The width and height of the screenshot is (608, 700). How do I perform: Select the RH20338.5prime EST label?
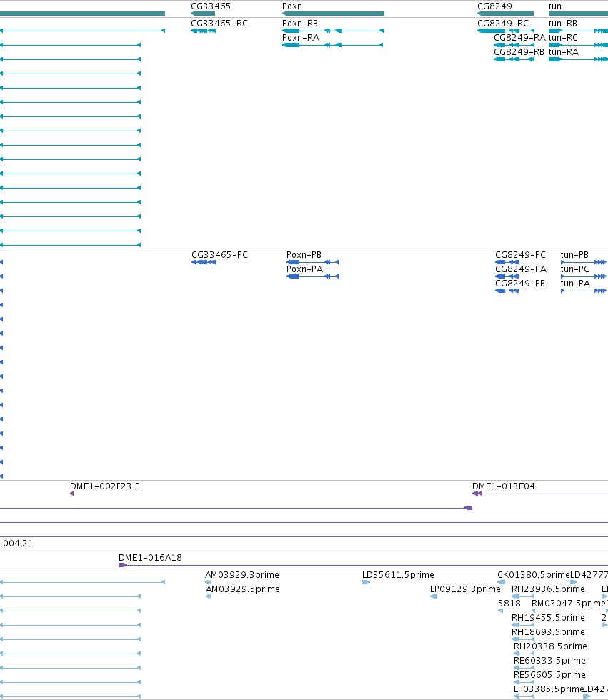[x=550, y=646]
